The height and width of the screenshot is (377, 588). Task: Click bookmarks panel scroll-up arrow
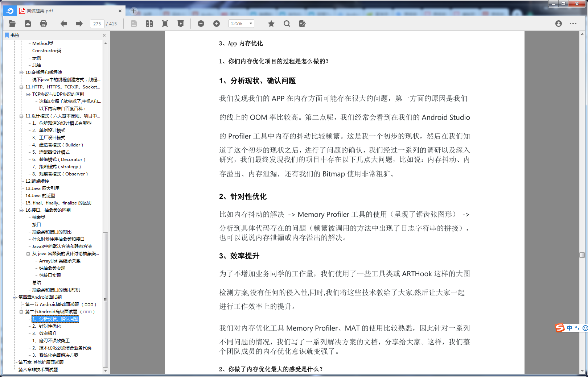click(105, 43)
